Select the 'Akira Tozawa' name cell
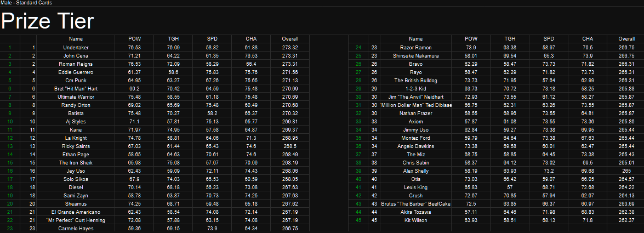644x233 pixels. [415, 212]
